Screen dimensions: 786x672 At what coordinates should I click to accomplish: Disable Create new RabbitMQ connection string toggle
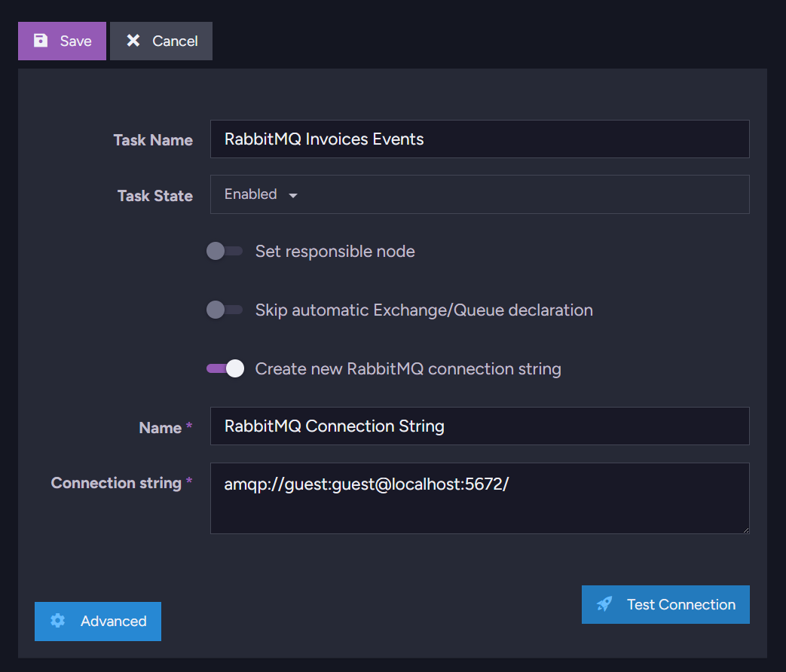pos(225,368)
